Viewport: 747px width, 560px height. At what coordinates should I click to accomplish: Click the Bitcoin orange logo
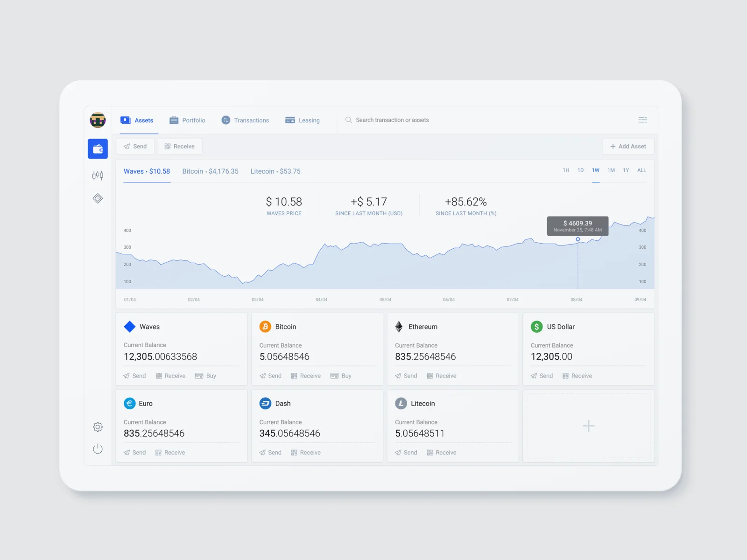[x=265, y=327]
